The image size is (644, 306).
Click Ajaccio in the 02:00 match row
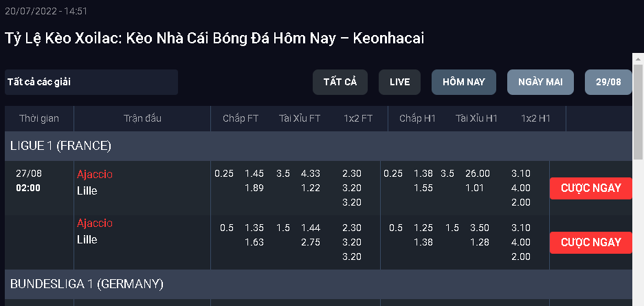[x=95, y=175]
